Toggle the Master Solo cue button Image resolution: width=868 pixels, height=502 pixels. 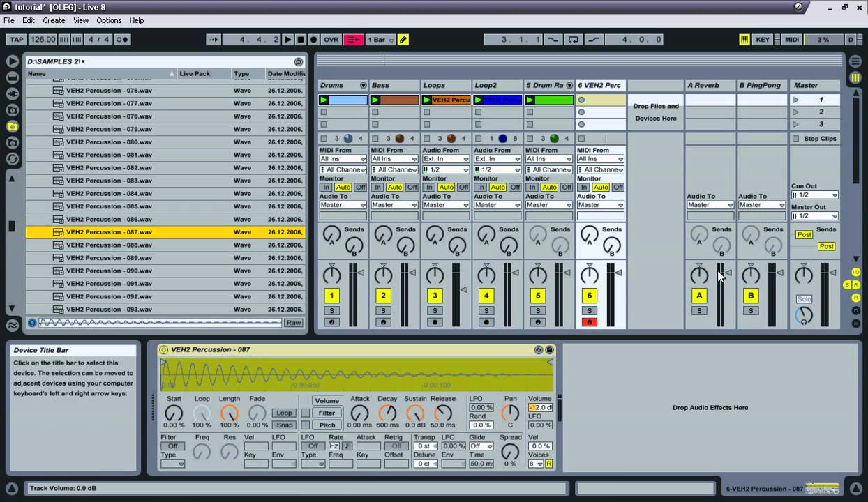[804, 299]
